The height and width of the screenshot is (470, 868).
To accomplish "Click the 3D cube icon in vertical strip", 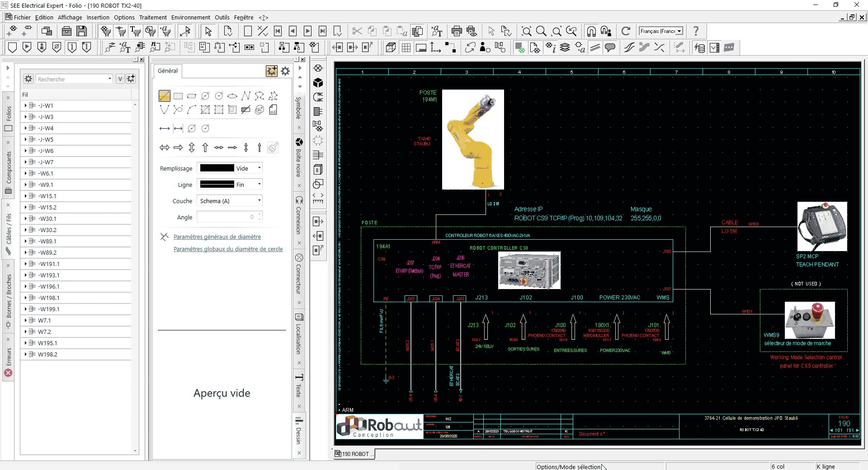I will pos(318,82).
